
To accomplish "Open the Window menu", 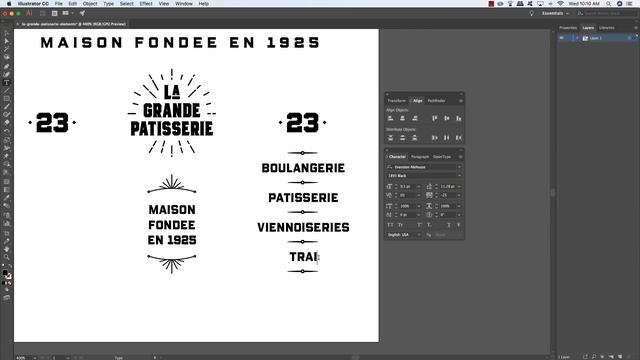I will click(184, 4).
